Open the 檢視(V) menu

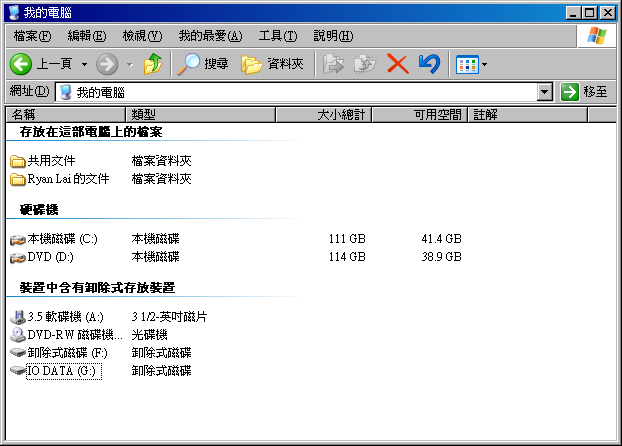click(142, 36)
